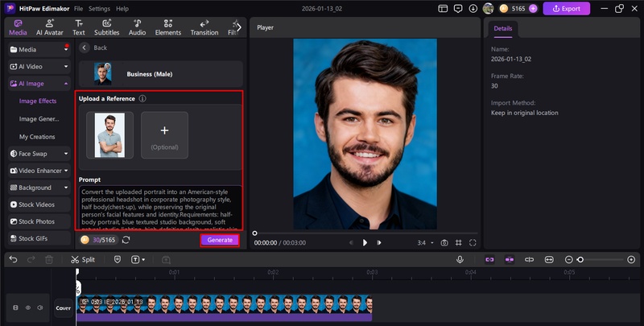Open the Transition tool

pos(204,27)
